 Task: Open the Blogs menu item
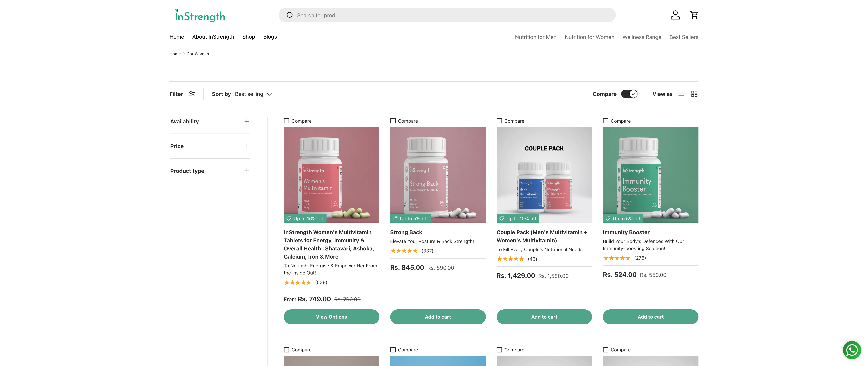pyautogui.click(x=270, y=37)
